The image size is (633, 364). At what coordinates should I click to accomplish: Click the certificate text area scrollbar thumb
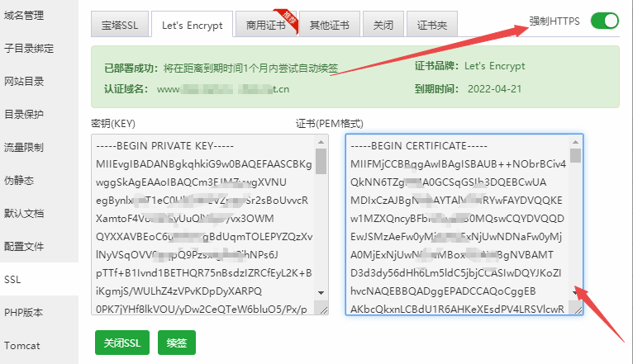[x=576, y=156]
